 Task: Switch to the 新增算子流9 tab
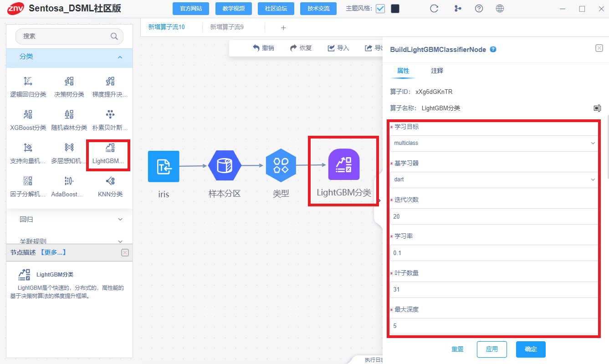[x=227, y=27]
